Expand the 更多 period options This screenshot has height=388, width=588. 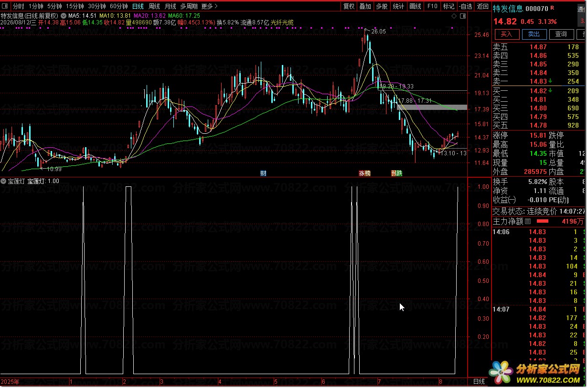[209, 6]
